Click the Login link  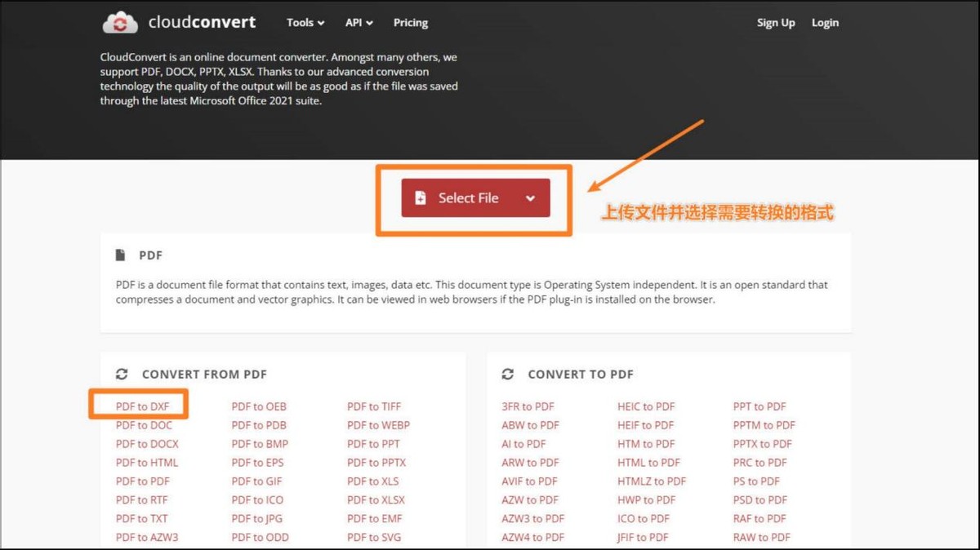coord(825,23)
